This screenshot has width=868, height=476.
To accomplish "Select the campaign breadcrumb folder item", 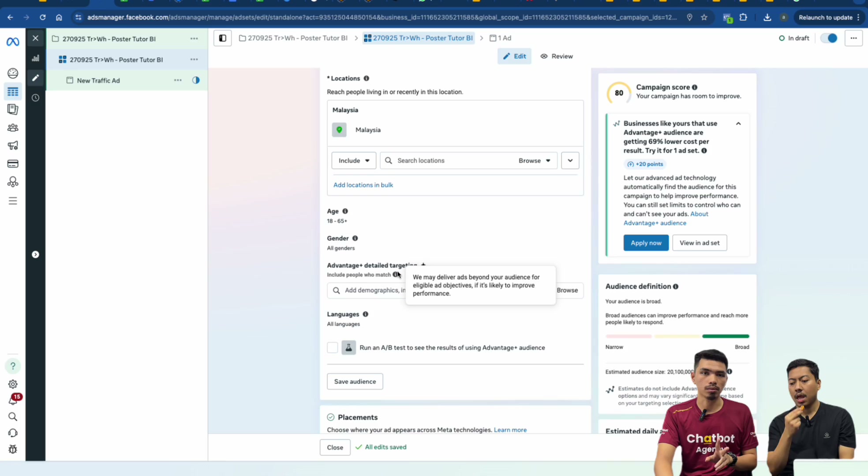I will click(x=293, y=38).
